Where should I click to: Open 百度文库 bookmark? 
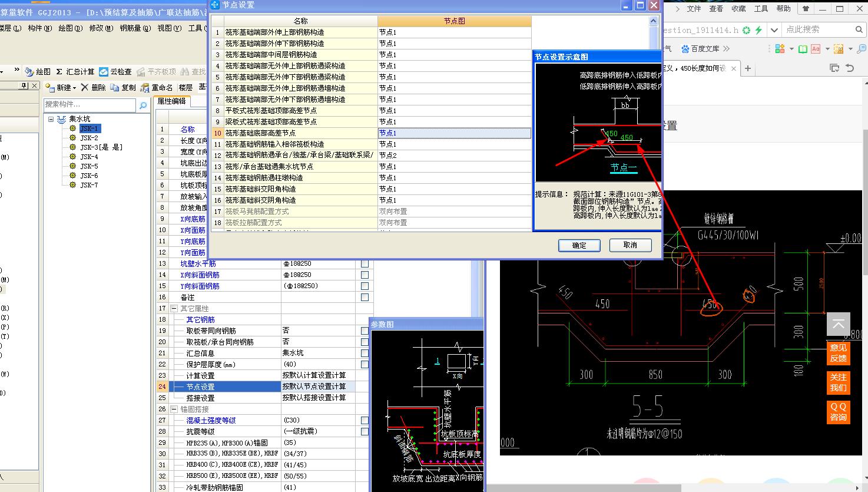[x=700, y=48]
